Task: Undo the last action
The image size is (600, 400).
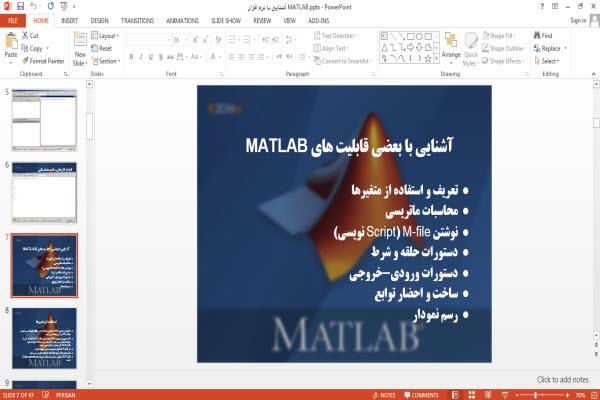Action: [x=34, y=6]
